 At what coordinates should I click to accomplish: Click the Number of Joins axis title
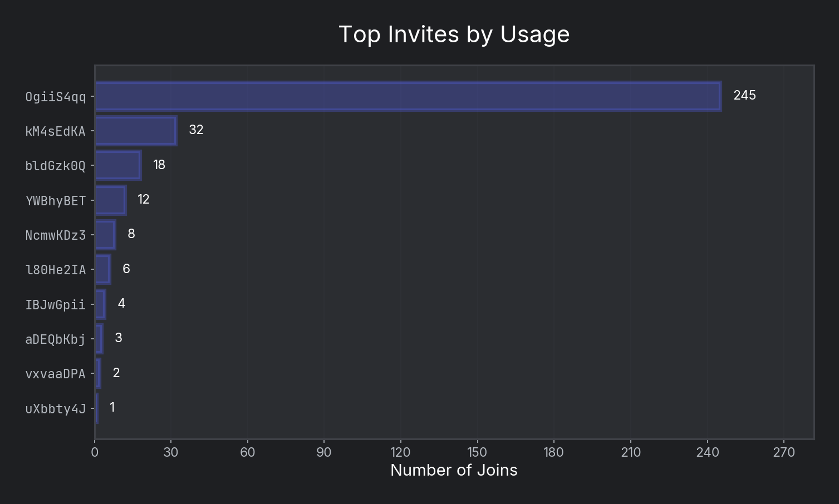[x=454, y=471]
